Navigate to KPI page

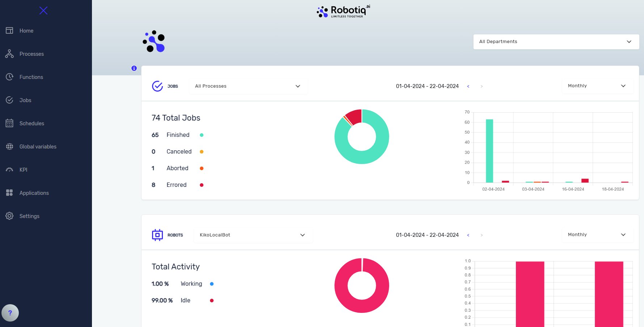point(24,170)
